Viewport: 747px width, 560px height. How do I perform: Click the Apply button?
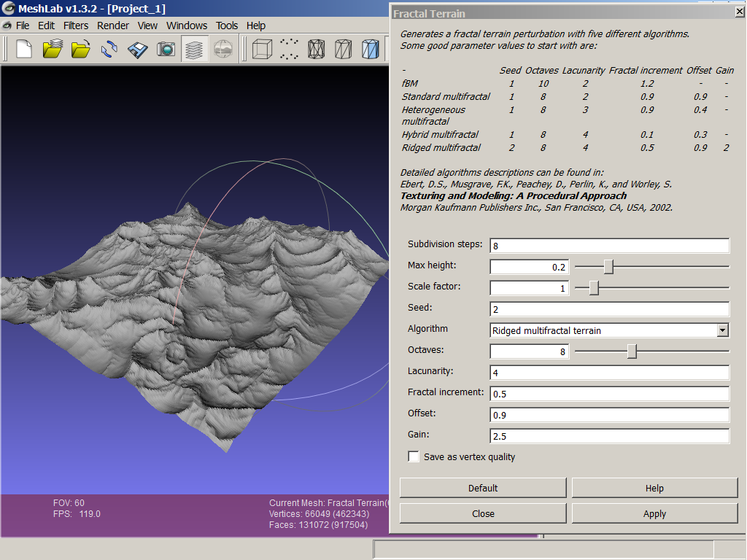click(654, 513)
